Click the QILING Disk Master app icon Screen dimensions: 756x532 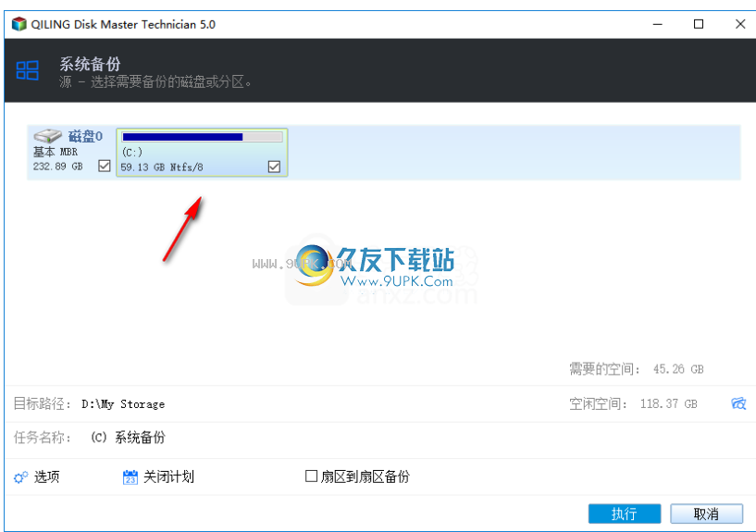19,24
